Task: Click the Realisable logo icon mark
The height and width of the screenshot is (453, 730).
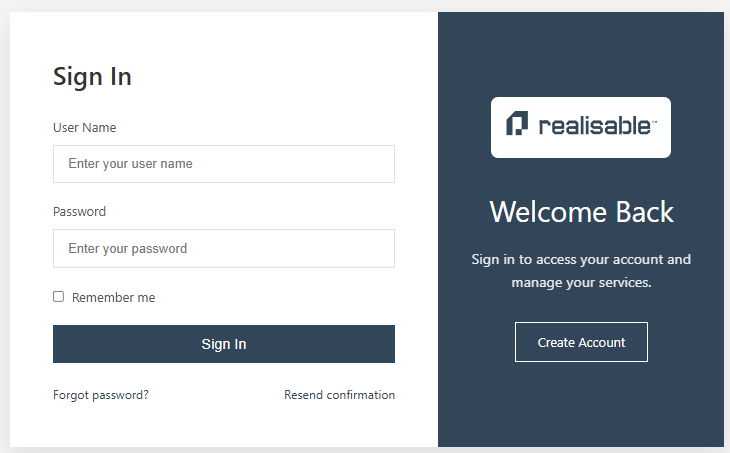Action: click(516, 125)
